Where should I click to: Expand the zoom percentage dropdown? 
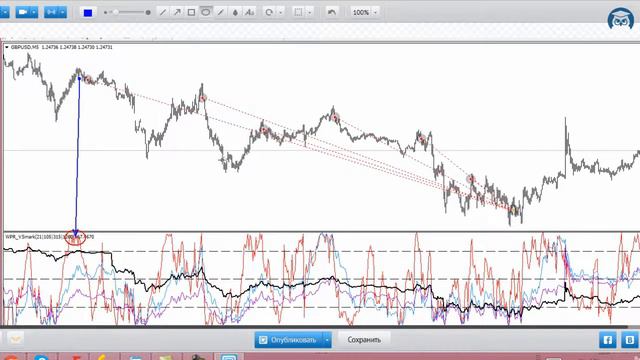(376, 13)
